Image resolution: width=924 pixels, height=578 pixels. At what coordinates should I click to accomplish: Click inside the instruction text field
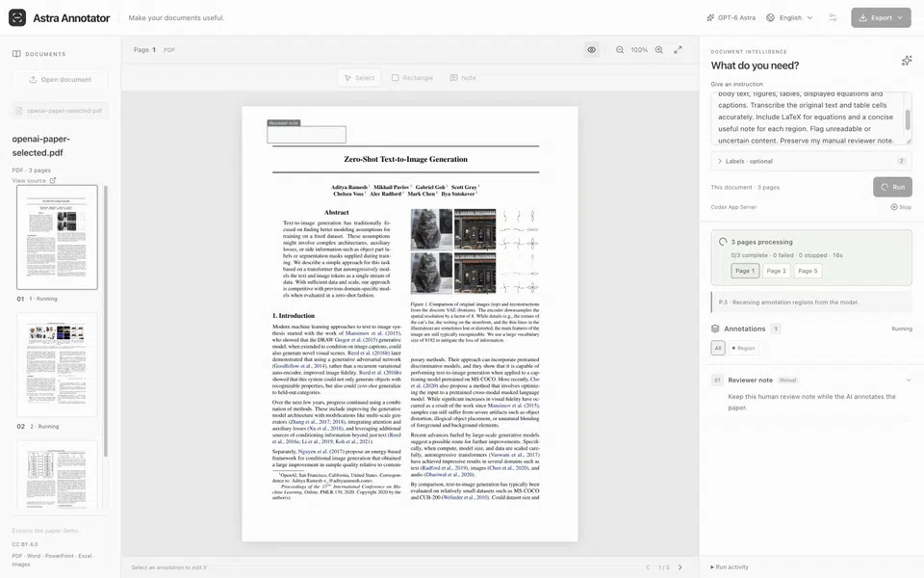(808, 118)
